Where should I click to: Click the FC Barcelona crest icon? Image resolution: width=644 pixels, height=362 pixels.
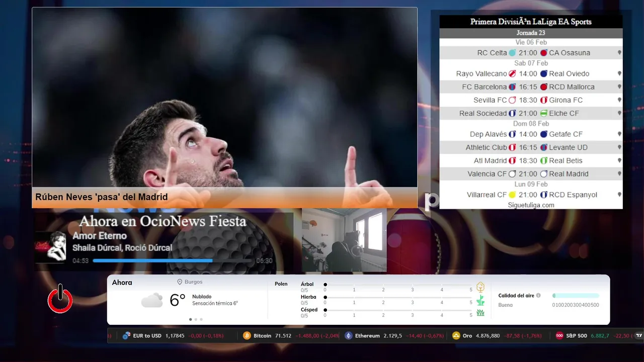click(512, 86)
